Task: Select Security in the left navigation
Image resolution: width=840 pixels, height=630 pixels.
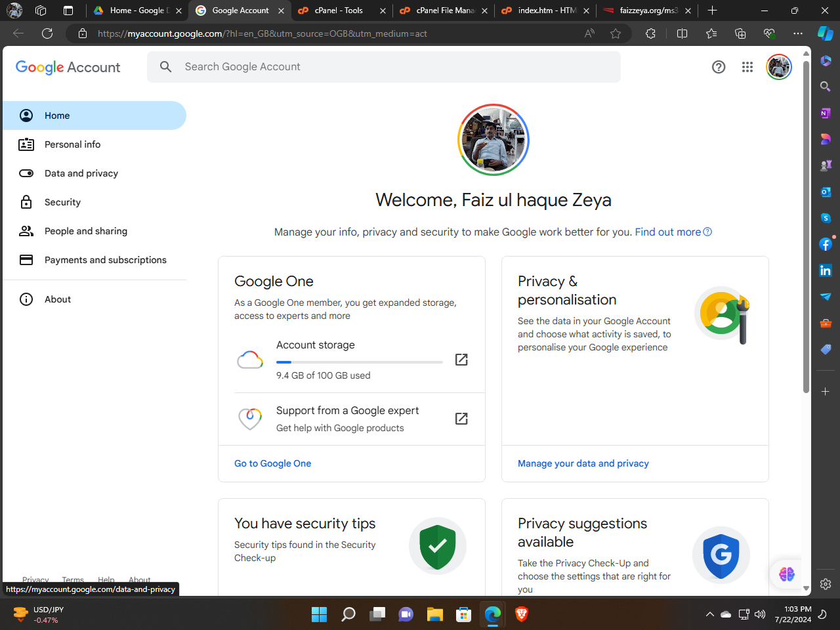Action: [x=62, y=202]
